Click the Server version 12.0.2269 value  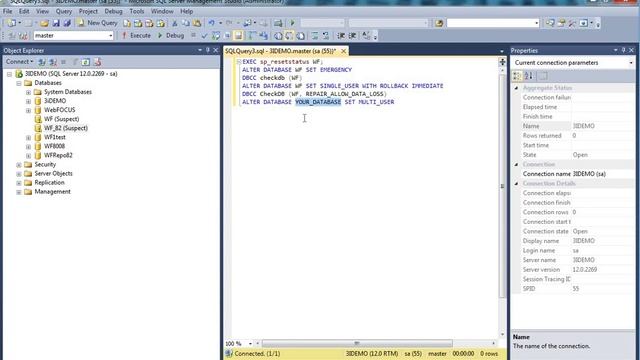[x=584, y=270]
